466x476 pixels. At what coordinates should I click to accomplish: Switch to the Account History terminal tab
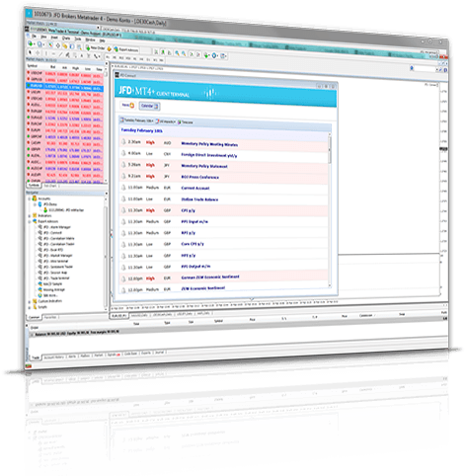pyautogui.click(x=54, y=357)
